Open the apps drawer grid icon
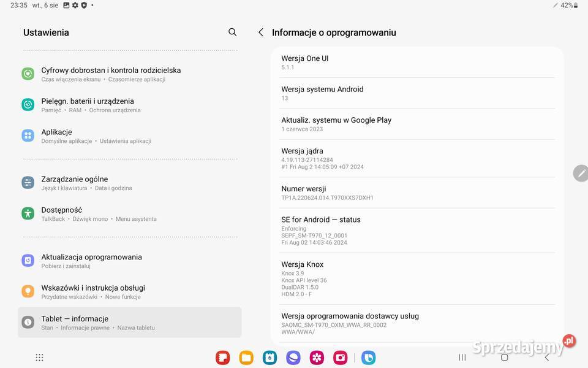 [x=39, y=357]
